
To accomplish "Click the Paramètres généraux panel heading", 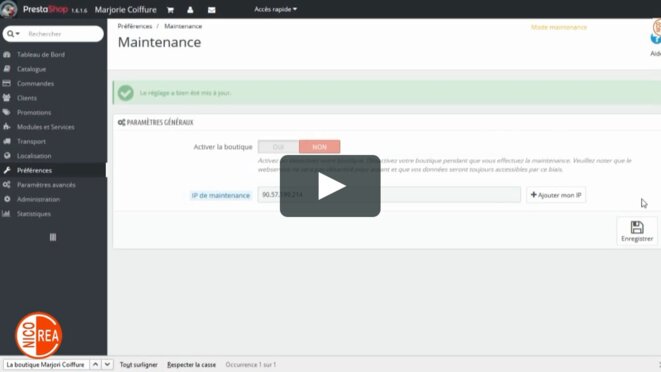I will 160,122.
